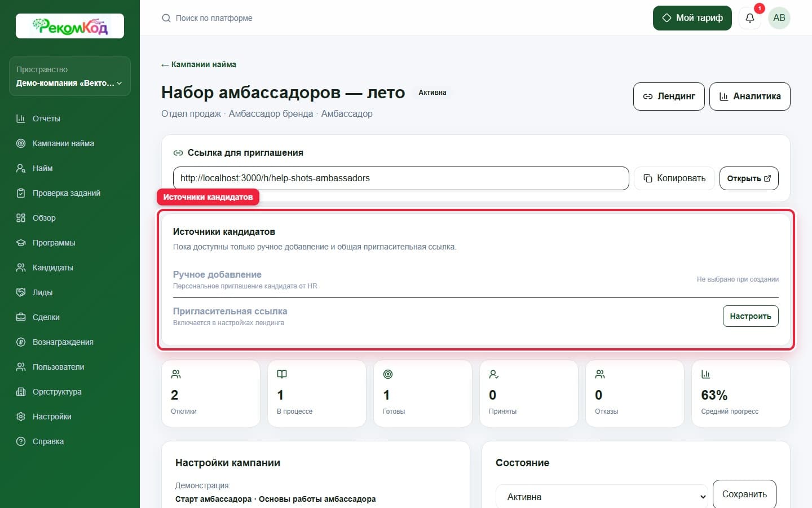Click the person-check icon on Приняты card

click(494, 374)
